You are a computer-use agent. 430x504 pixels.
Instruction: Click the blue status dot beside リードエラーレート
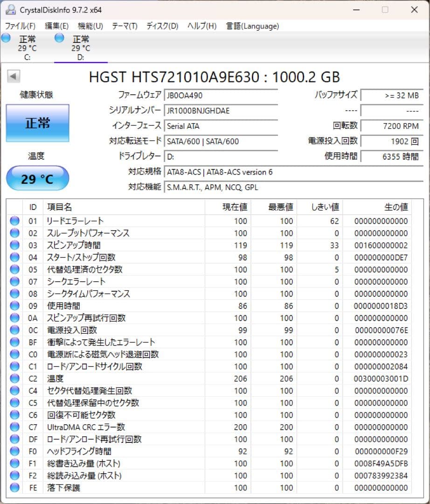[14, 221]
